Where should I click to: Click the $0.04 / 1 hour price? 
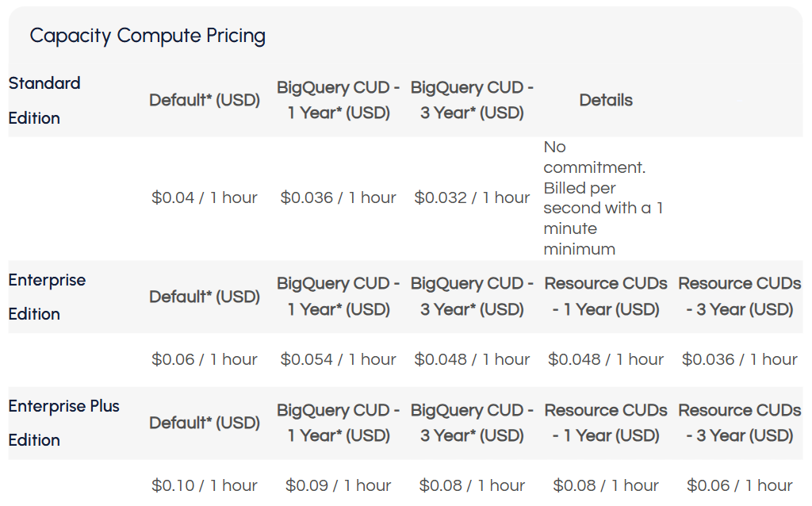click(x=205, y=197)
